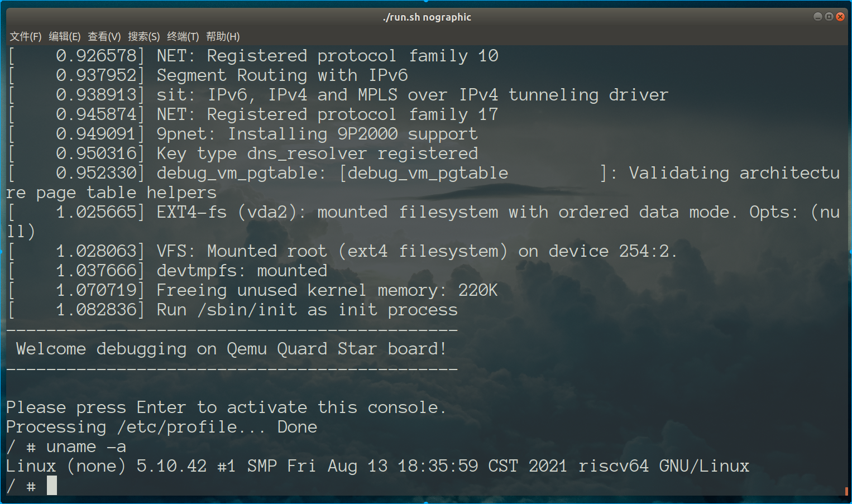This screenshot has width=852, height=504.
Task: Maximize the terminal window
Action: (x=829, y=17)
